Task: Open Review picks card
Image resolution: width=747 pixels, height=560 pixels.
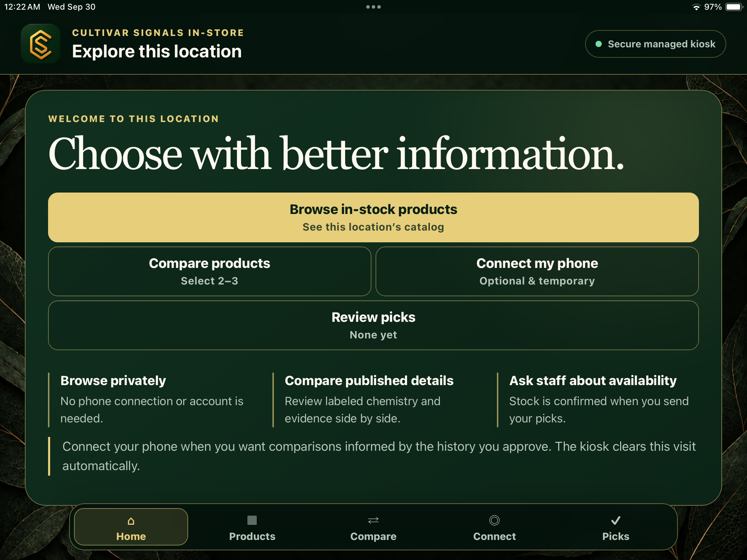Action: (x=373, y=325)
